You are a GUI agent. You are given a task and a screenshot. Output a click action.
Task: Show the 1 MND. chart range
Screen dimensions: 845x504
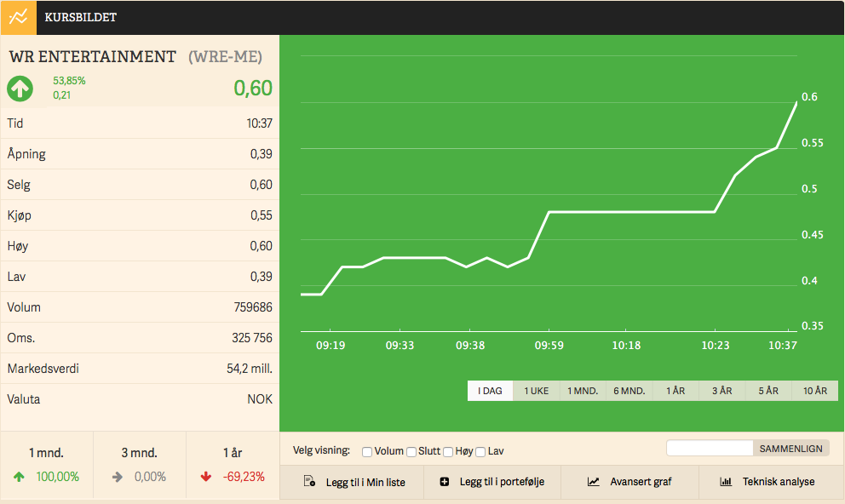point(583,391)
